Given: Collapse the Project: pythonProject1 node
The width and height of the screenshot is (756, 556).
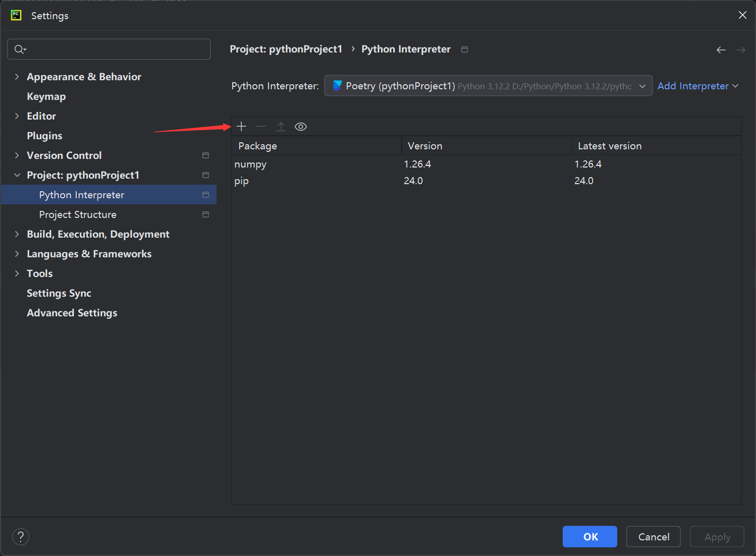Looking at the screenshot, I should coord(17,175).
